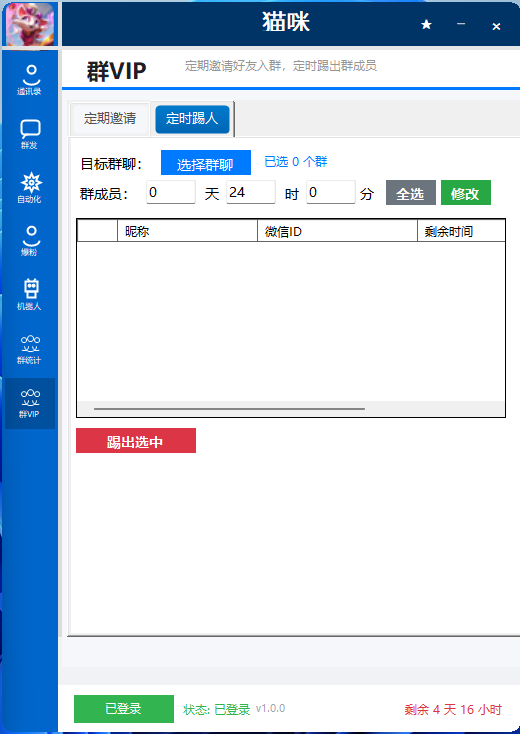Click the 剩余 4 天 16 小时 text
This screenshot has height=734, width=520.
[453, 710]
